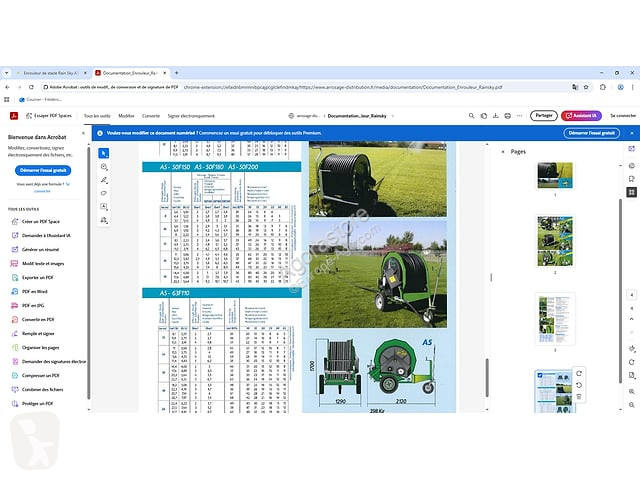The width and height of the screenshot is (640, 480).
Task: Click the search icon in Acrobat toolbar
Action: pyautogui.click(x=471, y=116)
